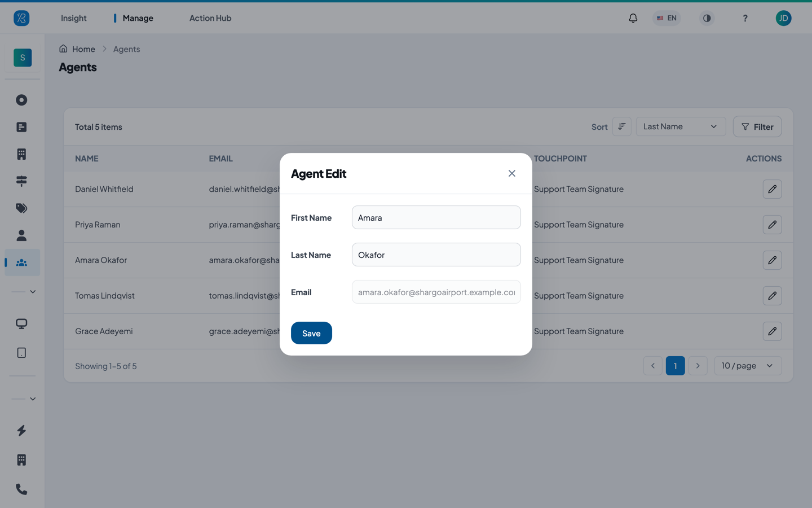Switch to the Insight tab
The height and width of the screenshot is (508, 812).
click(74, 18)
